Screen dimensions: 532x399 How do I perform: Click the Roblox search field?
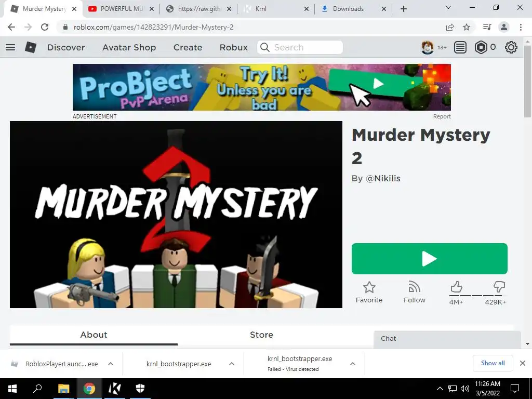coord(300,47)
